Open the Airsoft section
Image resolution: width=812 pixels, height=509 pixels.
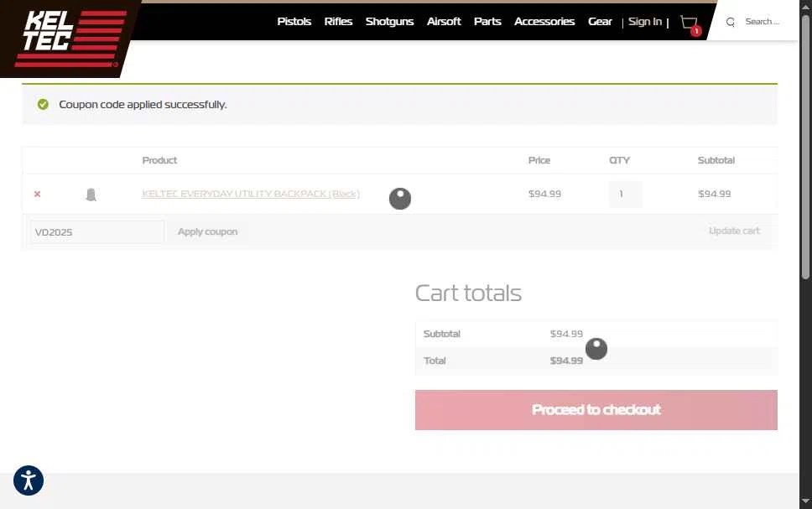(x=444, y=21)
